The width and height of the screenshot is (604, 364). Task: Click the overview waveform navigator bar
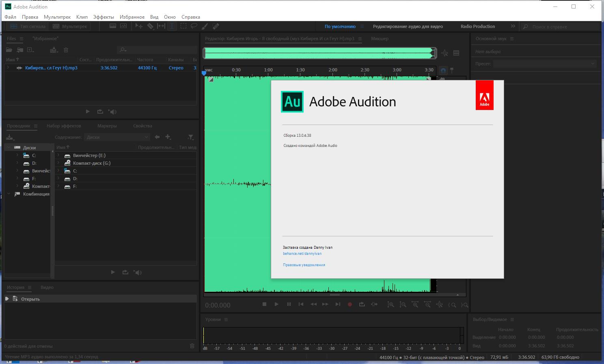320,53
